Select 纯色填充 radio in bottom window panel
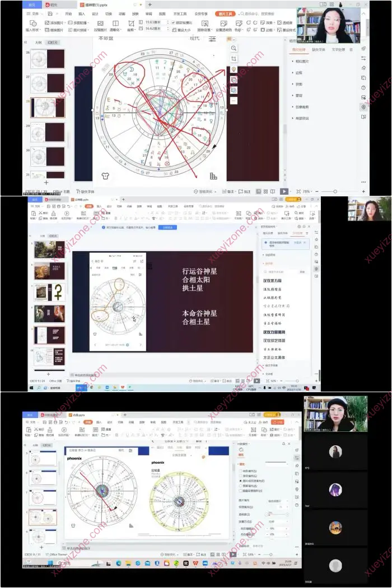Viewport: 392px width, 588px height. click(x=241, y=471)
